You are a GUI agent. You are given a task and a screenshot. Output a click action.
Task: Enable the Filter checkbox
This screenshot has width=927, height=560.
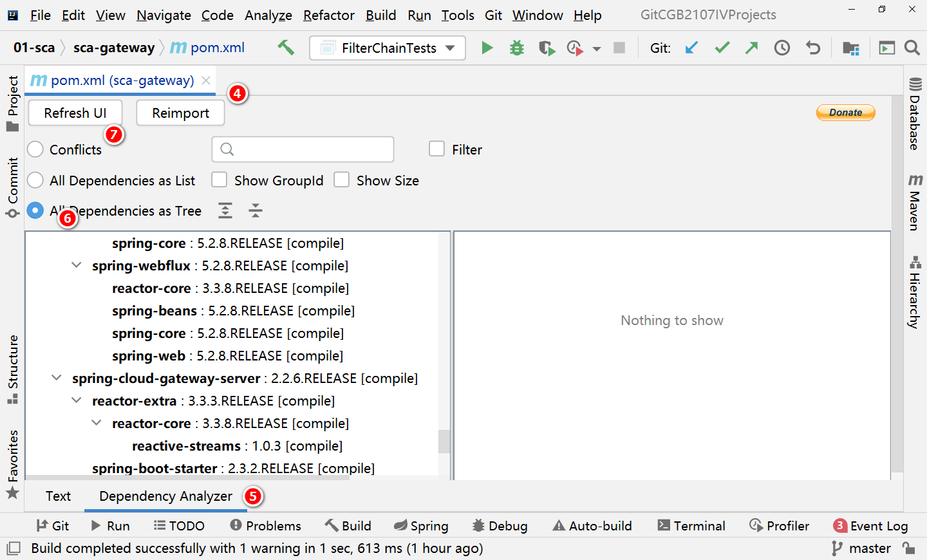click(437, 149)
